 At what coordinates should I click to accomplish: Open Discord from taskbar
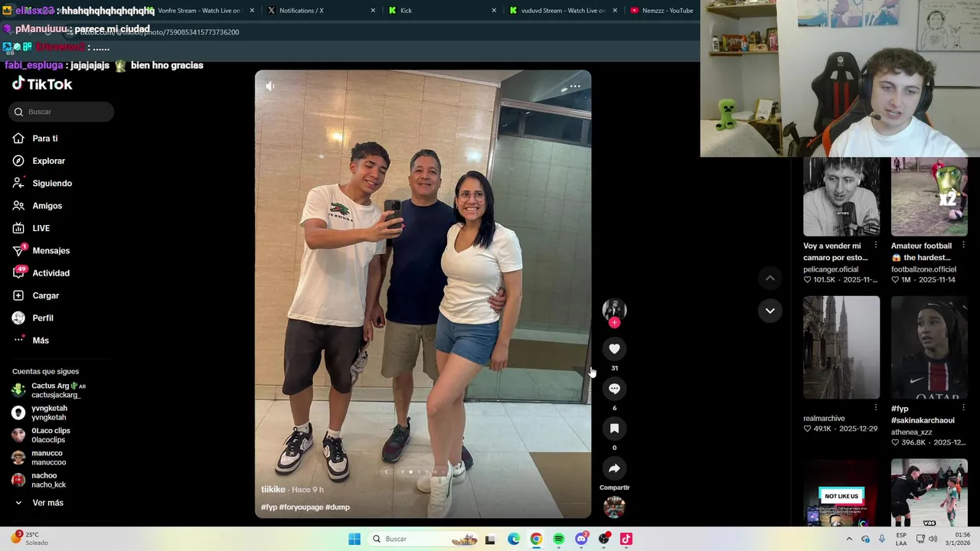click(581, 539)
